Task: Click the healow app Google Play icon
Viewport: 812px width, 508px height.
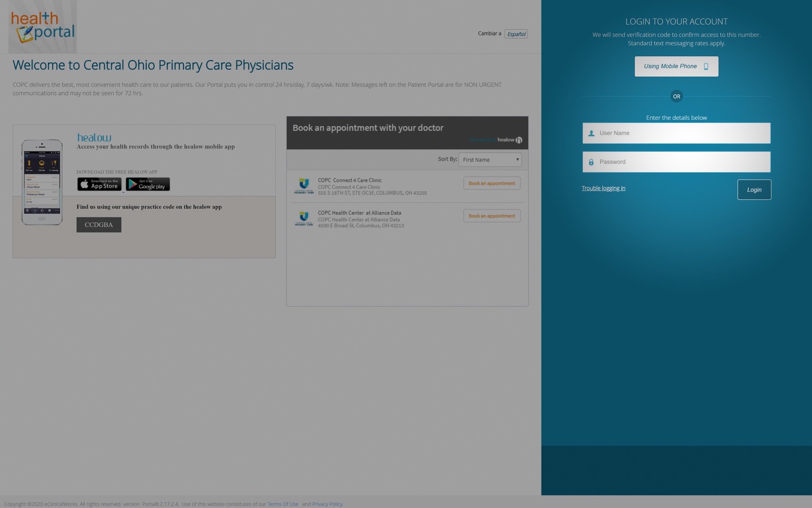Action: point(148,183)
